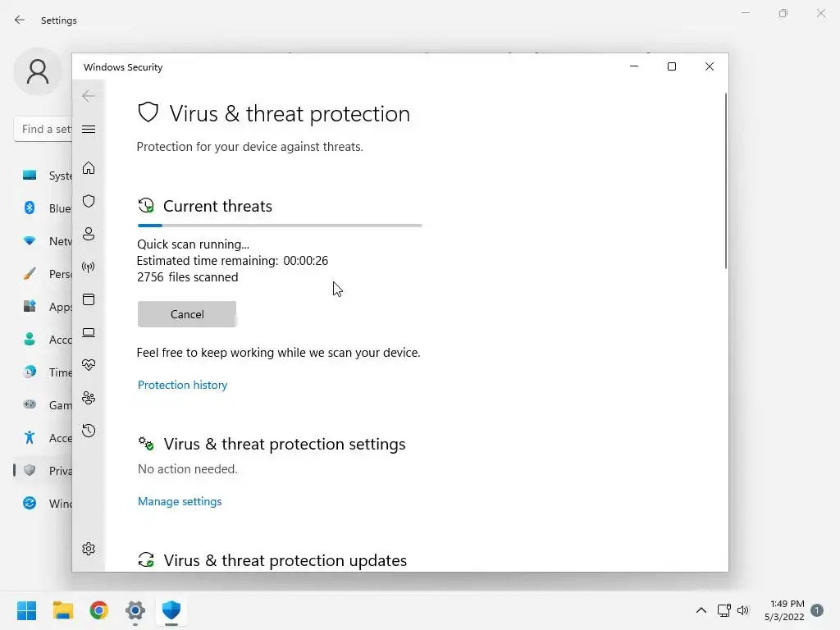Go back in the Settings window
This screenshot has width=840, height=630.
pyautogui.click(x=20, y=20)
